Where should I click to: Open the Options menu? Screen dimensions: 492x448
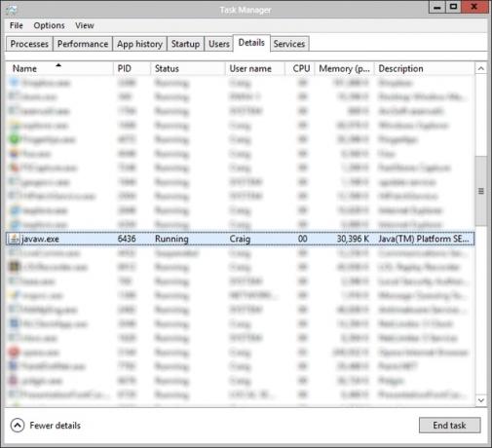coord(49,25)
